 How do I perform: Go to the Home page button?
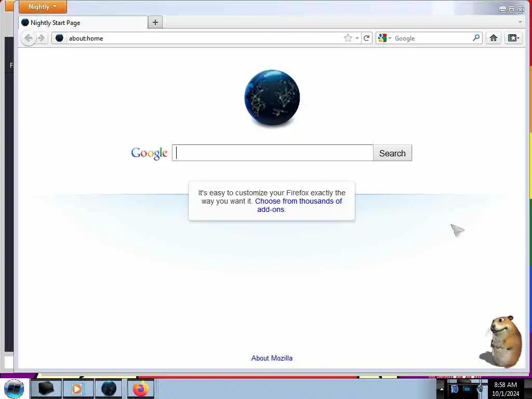pos(494,38)
